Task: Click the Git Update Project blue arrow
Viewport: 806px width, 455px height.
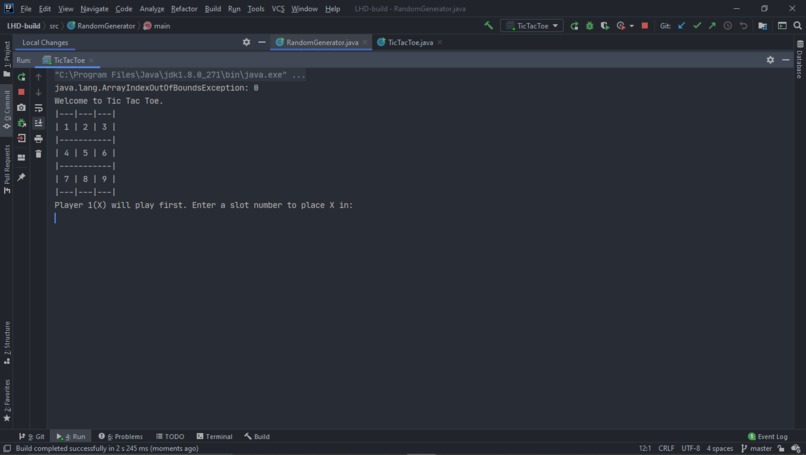Action: click(682, 26)
